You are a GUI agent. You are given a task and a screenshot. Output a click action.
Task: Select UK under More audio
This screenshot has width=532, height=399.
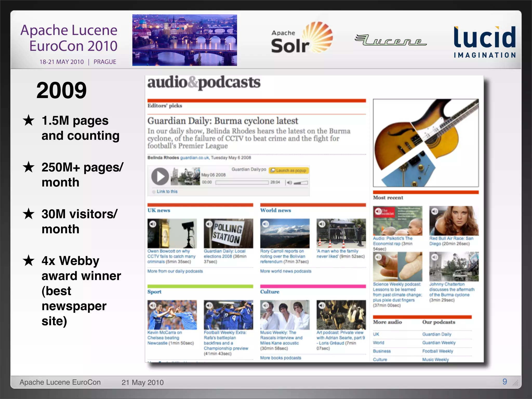pyautogui.click(x=376, y=334)
